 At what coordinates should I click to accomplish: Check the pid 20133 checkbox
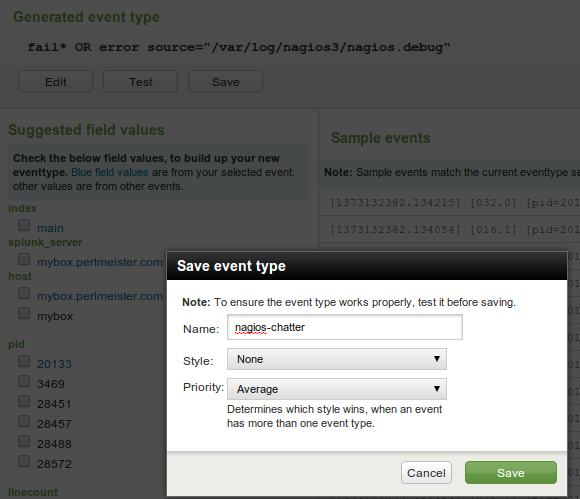coord(24,361)
